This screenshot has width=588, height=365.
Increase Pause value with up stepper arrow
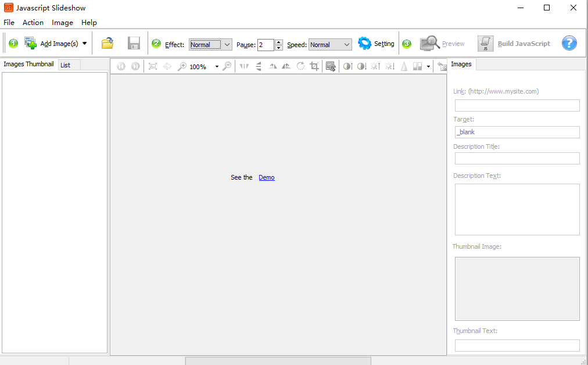point(279,42)
